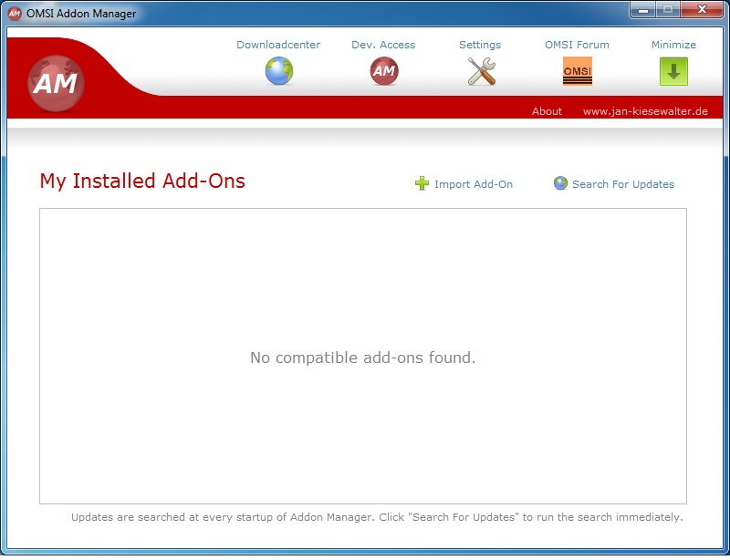Click the orange OMSI Forum icon
The width and height of the screenshot is (730, 560).
[x=577, y=71]
